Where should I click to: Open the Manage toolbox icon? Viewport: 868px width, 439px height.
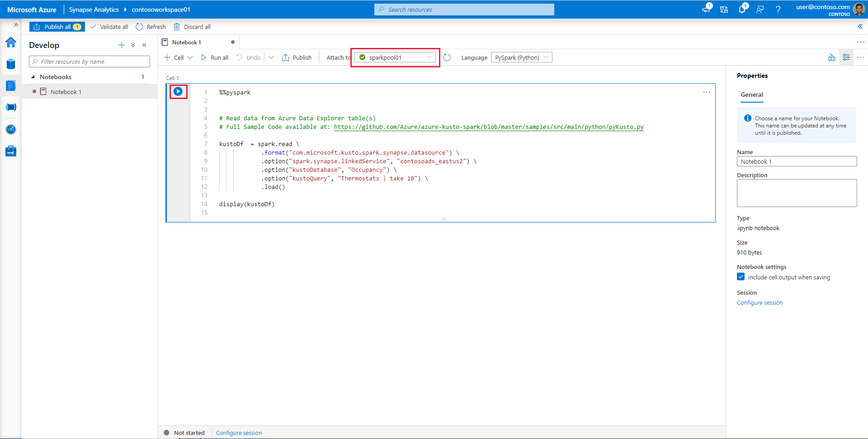point(11,151)
